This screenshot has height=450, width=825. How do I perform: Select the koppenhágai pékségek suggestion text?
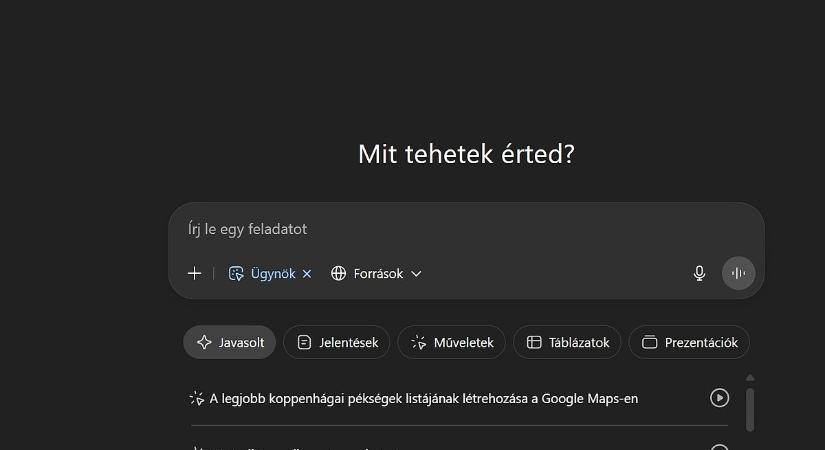pyautogui.click(x=424, y=398)
